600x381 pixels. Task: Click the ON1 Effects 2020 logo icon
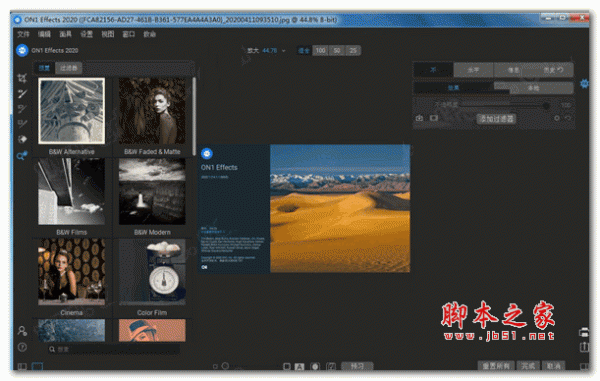point(22,50)
